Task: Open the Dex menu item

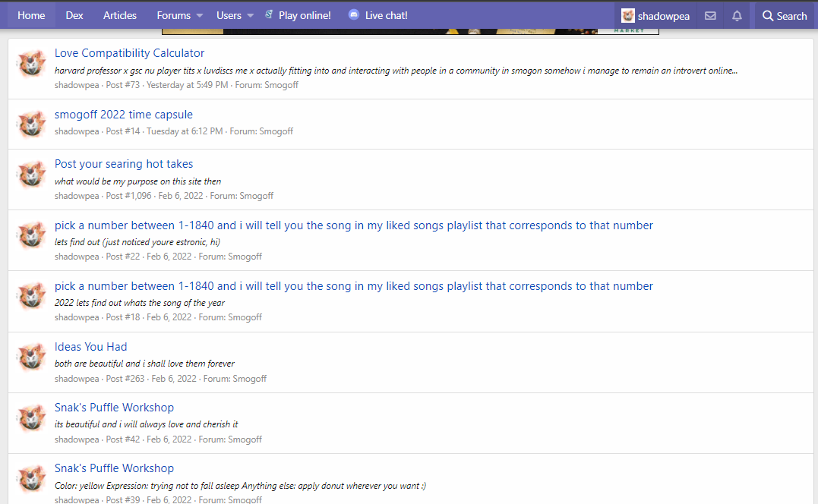Action: (74, 15)
